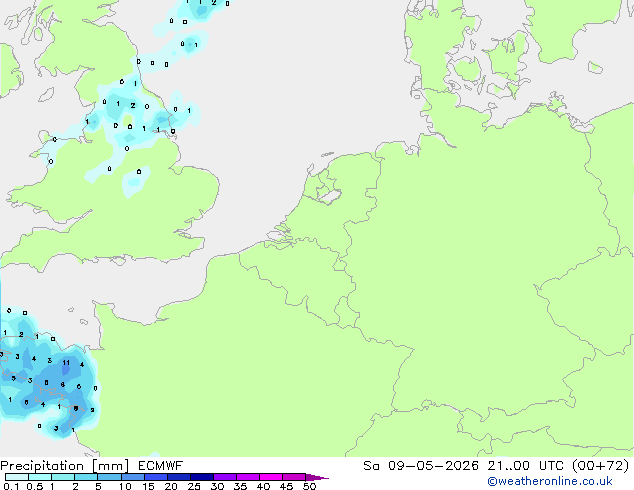Click the 'Sa 09-05-2026' date text
634x490 pixels.
pyautogui.click(x=421, y=466)
